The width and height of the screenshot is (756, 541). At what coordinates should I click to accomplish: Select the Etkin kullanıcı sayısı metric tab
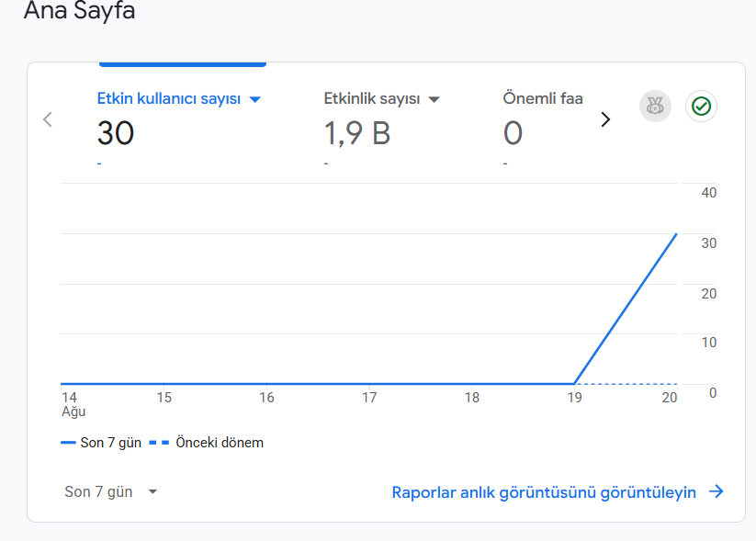click(x=179, y=127)
